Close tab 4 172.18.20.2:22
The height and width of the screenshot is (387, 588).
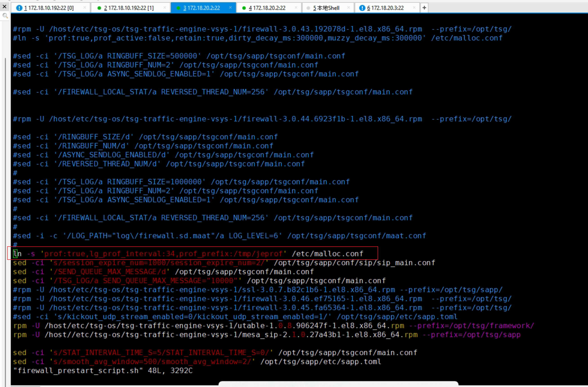[x=296, y=8]
